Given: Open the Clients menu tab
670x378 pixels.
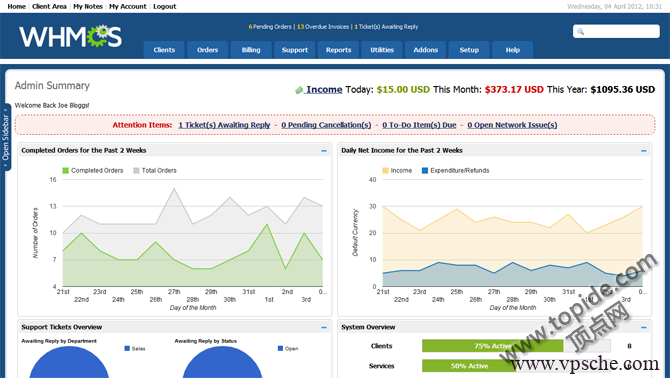Looking at the screenshot, I should (x=164, y=50).
